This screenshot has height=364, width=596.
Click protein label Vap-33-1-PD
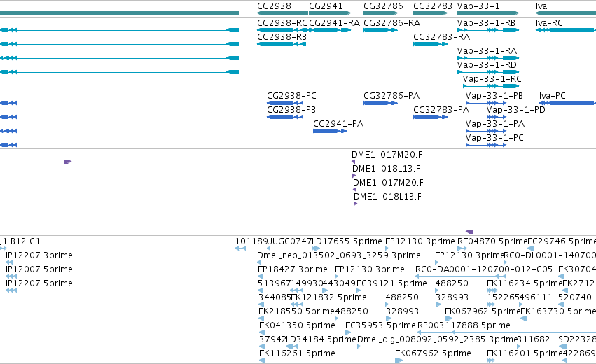(x=515, y=110)
